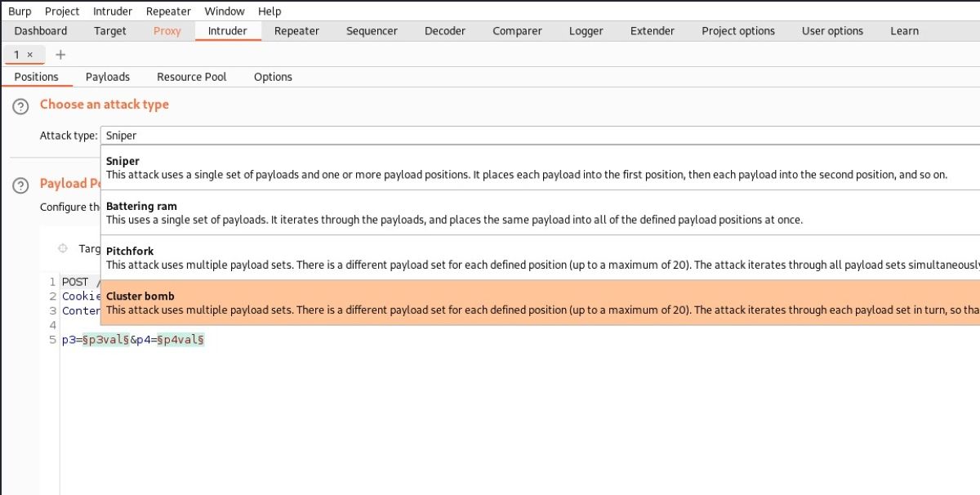Open the Window menu
This screenshot has height=495, width=980.
(x=225, y=11)
